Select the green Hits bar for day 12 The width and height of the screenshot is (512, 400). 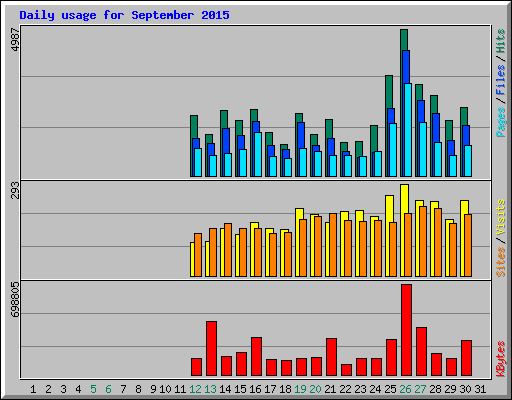tap(194, 127)
